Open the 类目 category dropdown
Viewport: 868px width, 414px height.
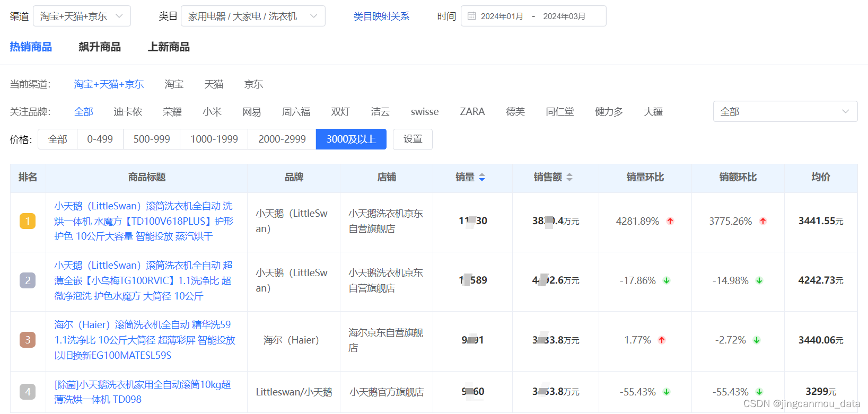253,16
